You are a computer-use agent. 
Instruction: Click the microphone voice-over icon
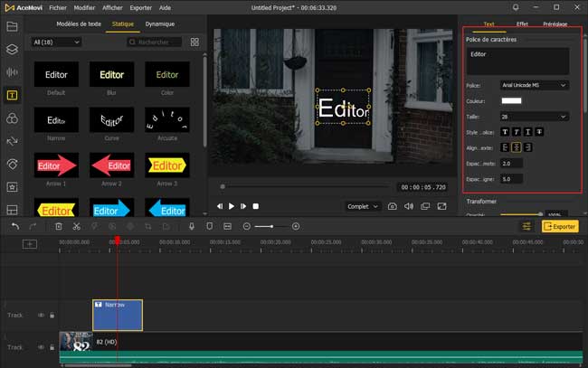click(x=191, y=226)
